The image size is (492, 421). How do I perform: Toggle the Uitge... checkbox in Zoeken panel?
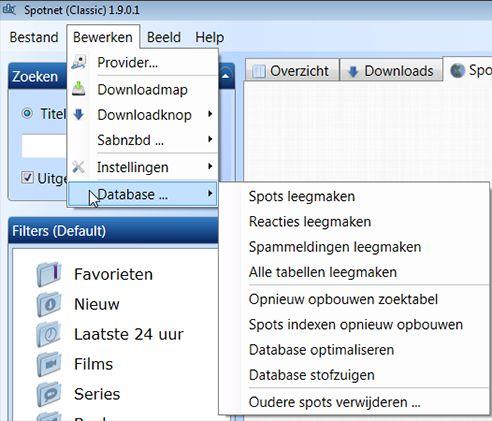tap(27, 178)
